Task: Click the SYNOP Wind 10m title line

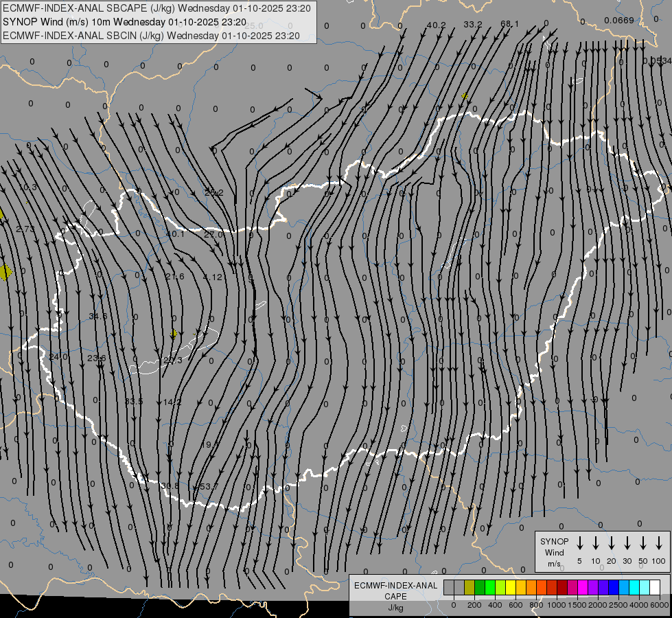Action: point(124,22)
